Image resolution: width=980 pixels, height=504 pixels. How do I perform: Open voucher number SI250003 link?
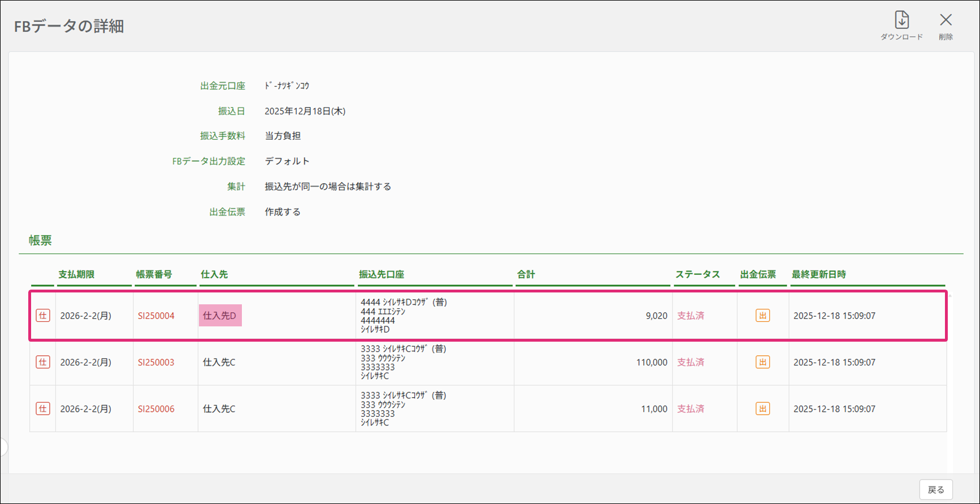(x=156, y=362)
